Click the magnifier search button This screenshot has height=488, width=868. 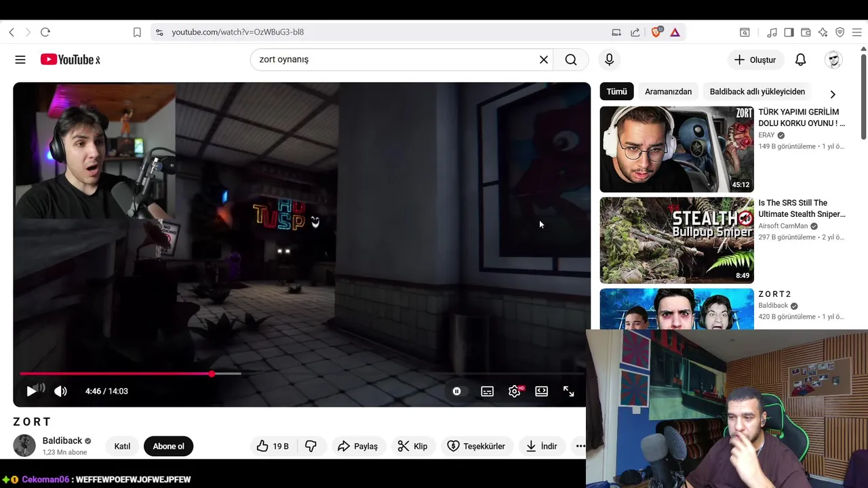click(x=571, y=60)
